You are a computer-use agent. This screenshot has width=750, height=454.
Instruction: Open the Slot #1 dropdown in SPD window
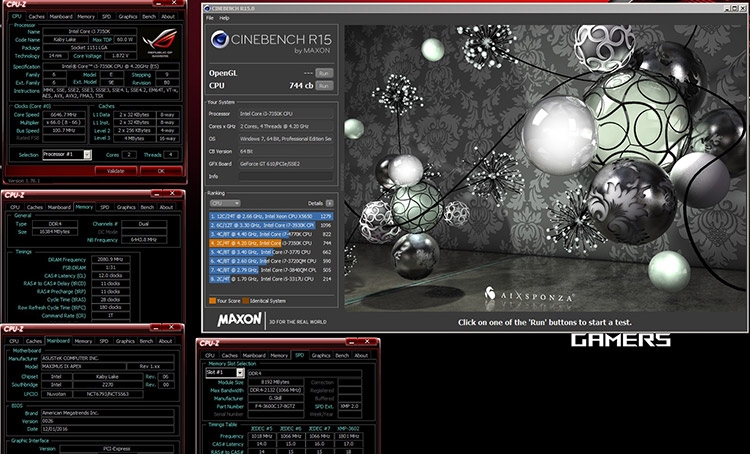[225, 373]
